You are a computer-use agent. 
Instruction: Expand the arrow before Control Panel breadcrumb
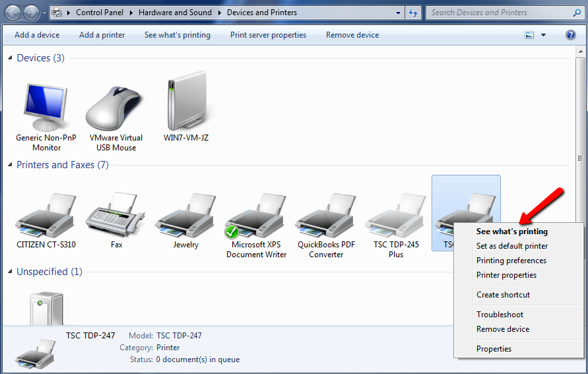pyautogui.click(x=69, y=13)
